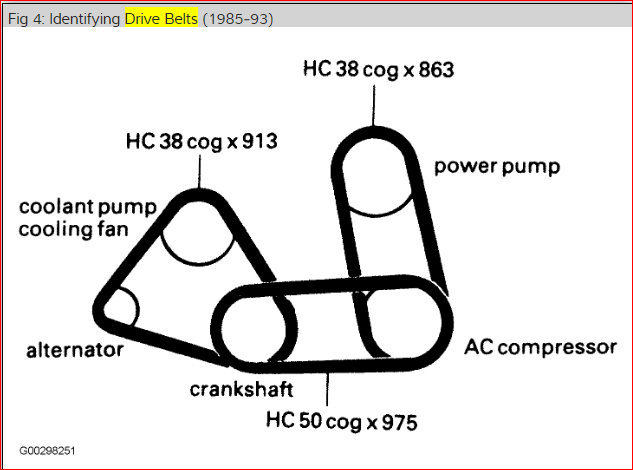This screenshot has width=633, height=470.
Task: Click the highlighted 'Drive Belts' text in the caption
Action: click(161, 19)
